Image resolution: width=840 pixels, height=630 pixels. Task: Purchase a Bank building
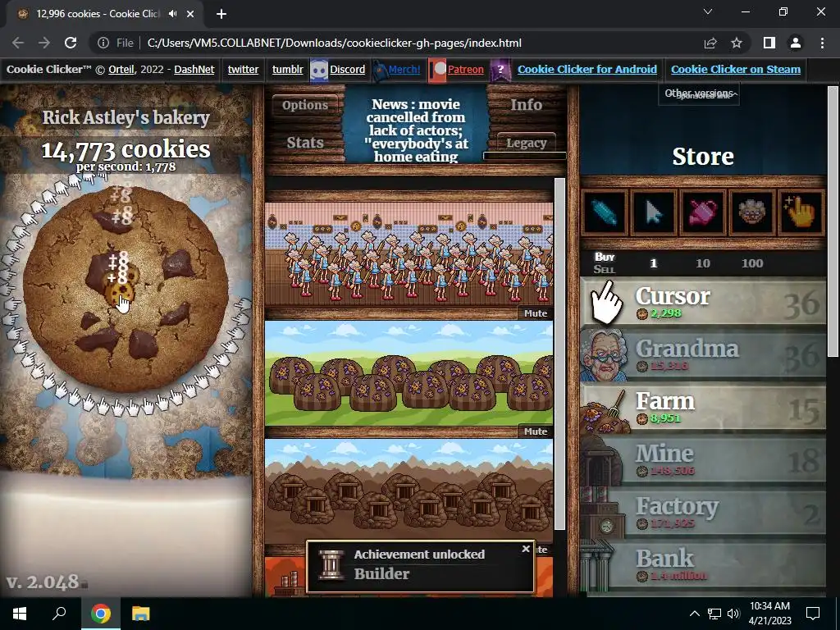pos(703,566)
